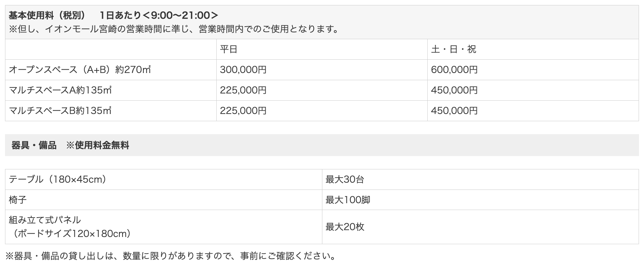Screen dimensions: 644x269
Task: Select the マルチスペースB約135㎡ row label
Action: click(x=60, y=110)
